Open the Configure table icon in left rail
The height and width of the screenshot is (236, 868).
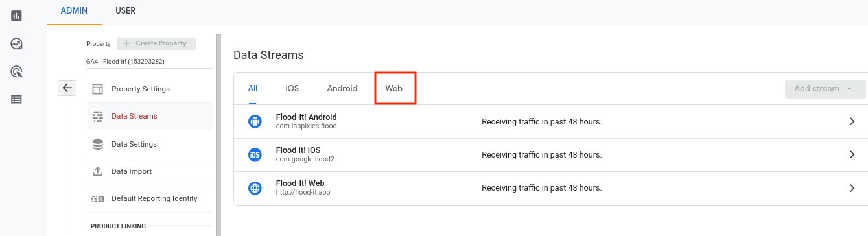pyautogui.click(x=16, y=99)
